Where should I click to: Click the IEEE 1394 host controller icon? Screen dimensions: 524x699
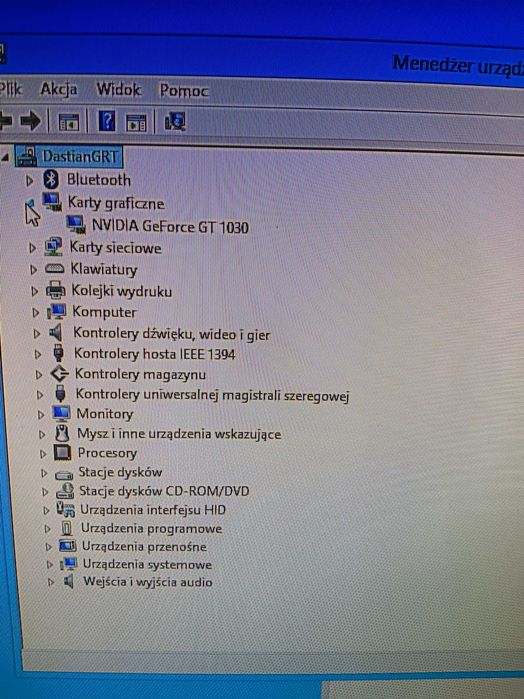(58, 353)
